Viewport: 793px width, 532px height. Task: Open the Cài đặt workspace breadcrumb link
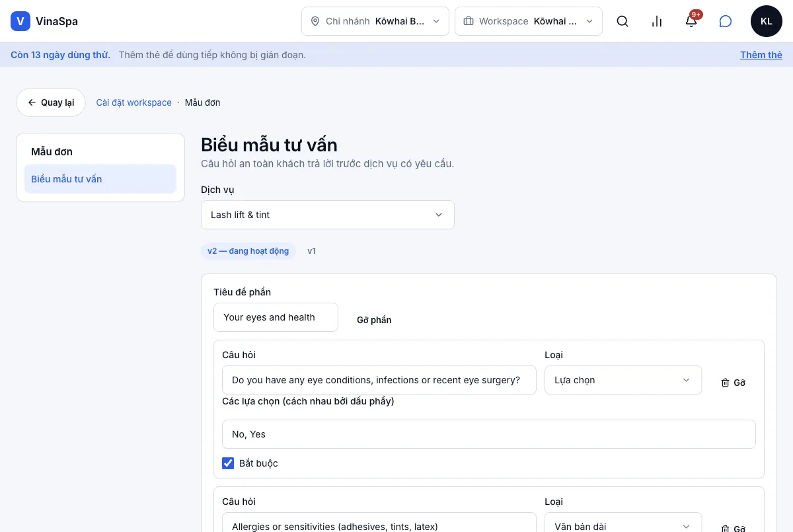133,102
